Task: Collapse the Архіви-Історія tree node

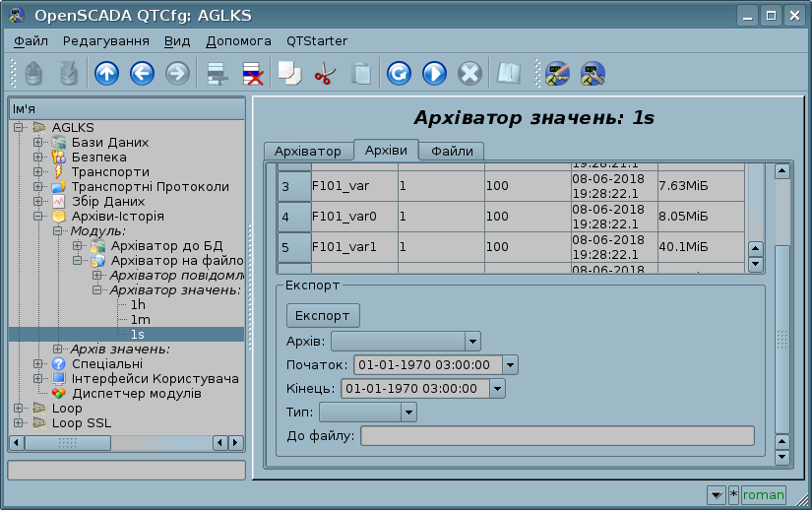Action: click(38, 216)
